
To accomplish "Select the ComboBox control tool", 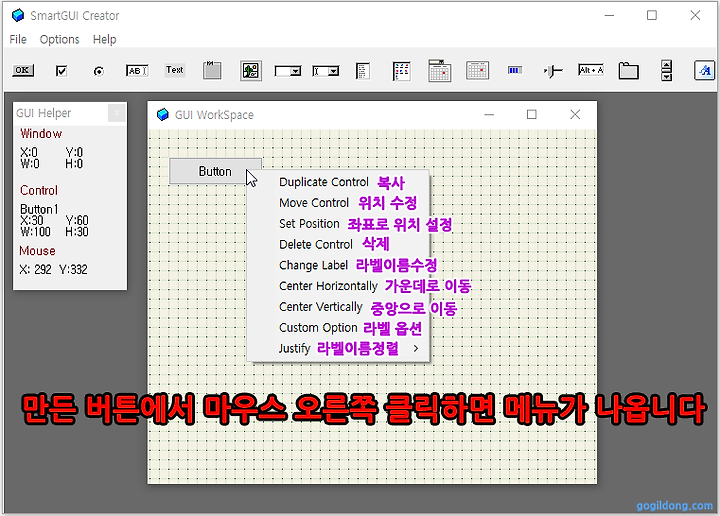I will [326, 71].
